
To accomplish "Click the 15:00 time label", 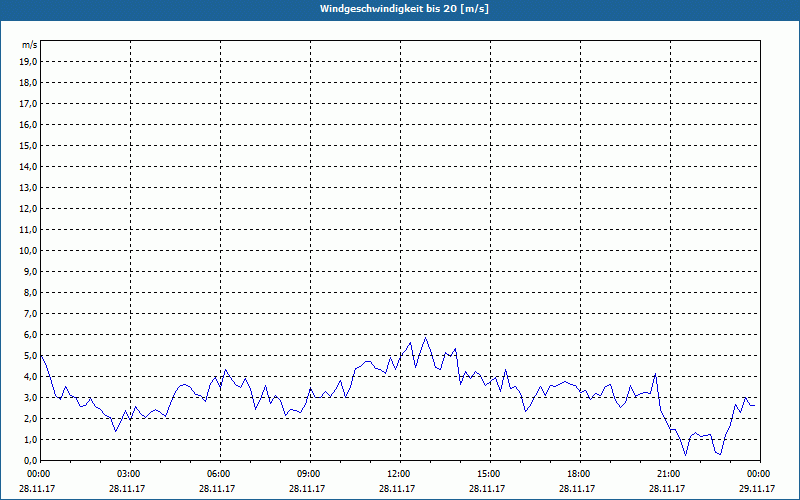I will point(489,474).
